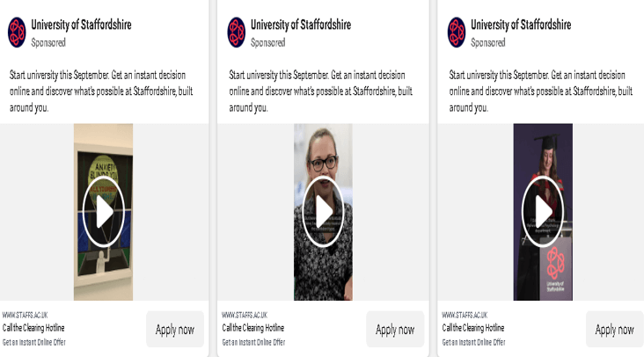This screenshot has height=357, width=644.
Task: Open University of Staffordshire page name in right ad
Action: coord(521,25)
